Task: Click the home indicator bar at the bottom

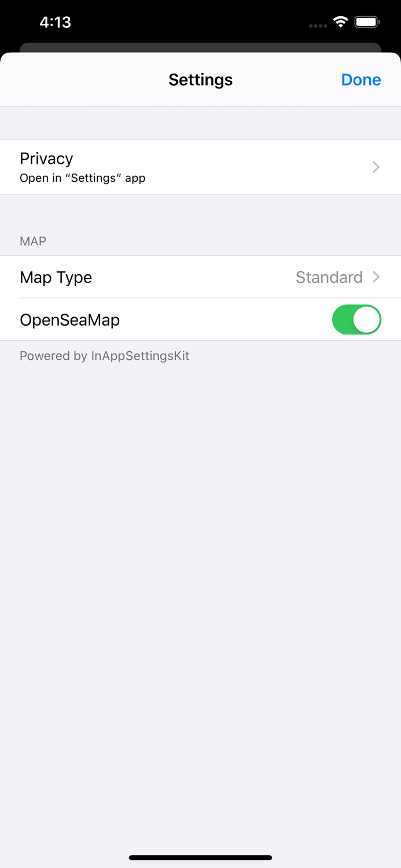Action: [200, 858]
